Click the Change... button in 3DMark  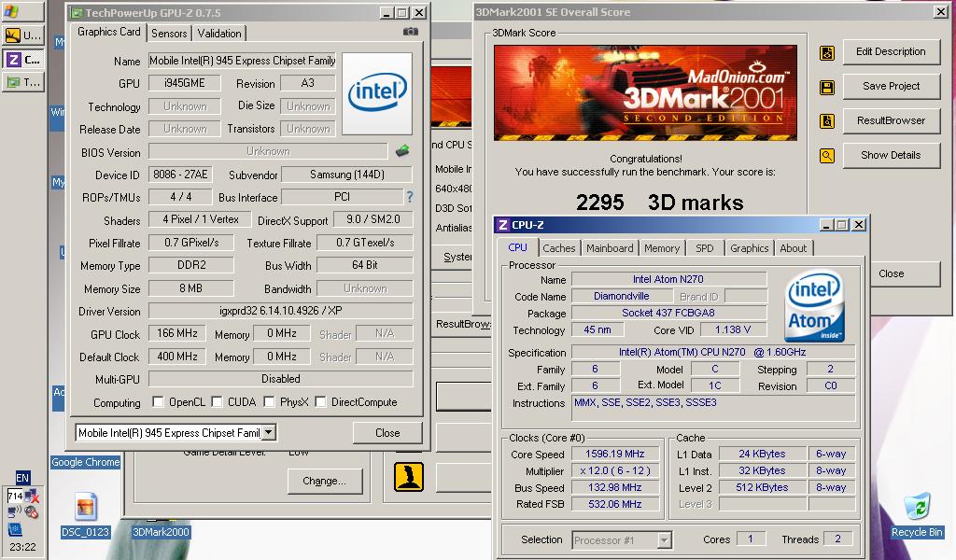(x=324, y=481)
